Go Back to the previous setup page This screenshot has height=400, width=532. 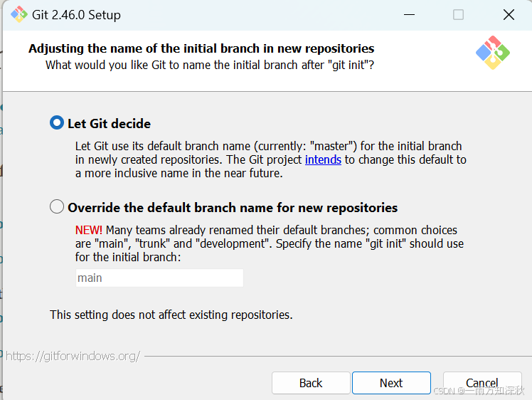coord(311,383)
